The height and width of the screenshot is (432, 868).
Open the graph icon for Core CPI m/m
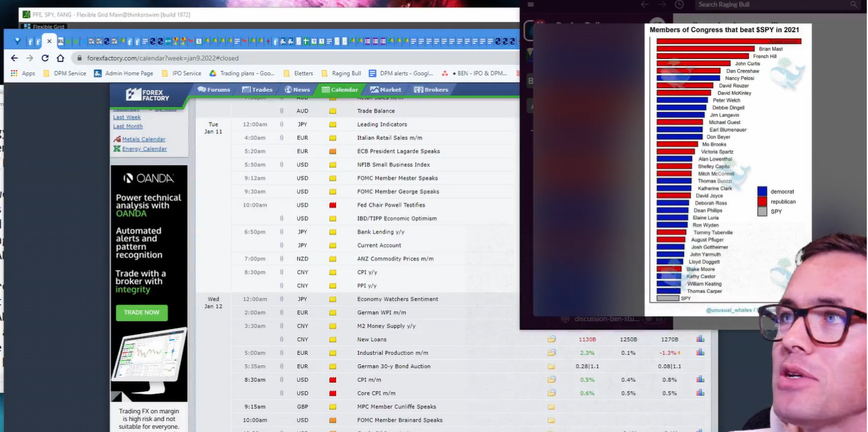(x=701, y=392)
